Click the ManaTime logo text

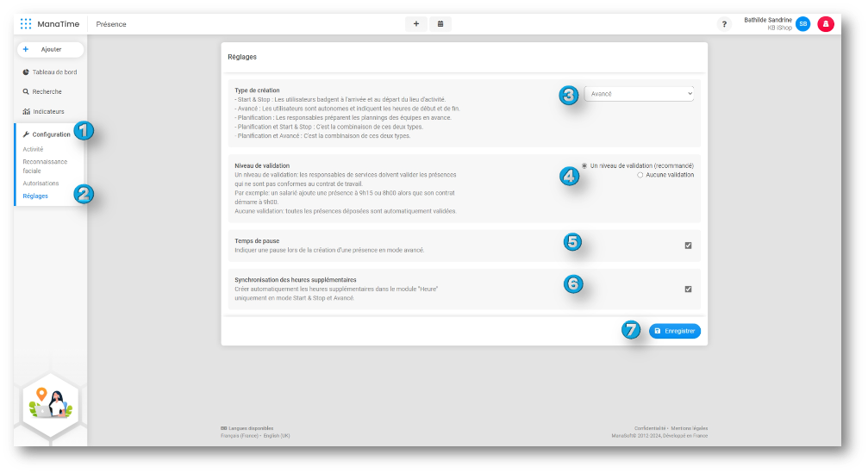pos(58,24)
